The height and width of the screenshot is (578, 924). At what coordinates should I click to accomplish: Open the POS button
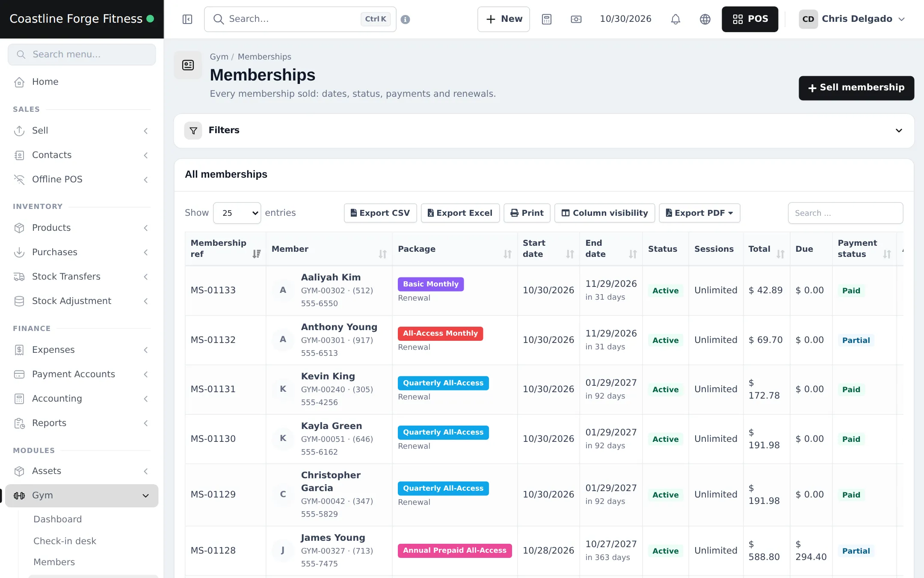pyautogui.click(x=750, y=19)
